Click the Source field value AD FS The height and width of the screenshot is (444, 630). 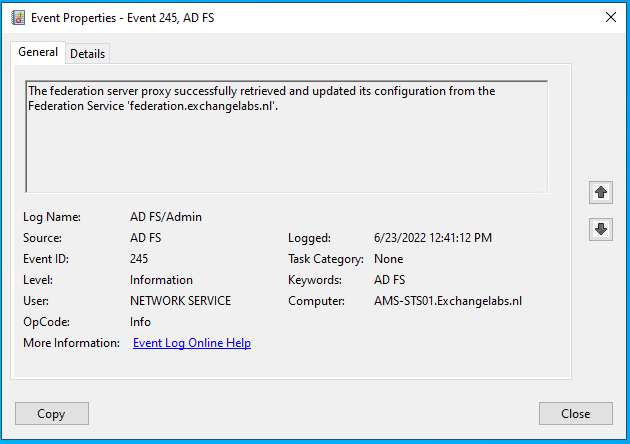tap(146, 238)
